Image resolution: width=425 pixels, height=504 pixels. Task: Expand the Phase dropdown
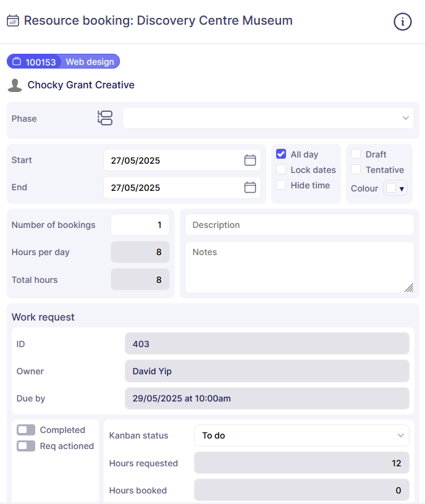click(268, 118)
